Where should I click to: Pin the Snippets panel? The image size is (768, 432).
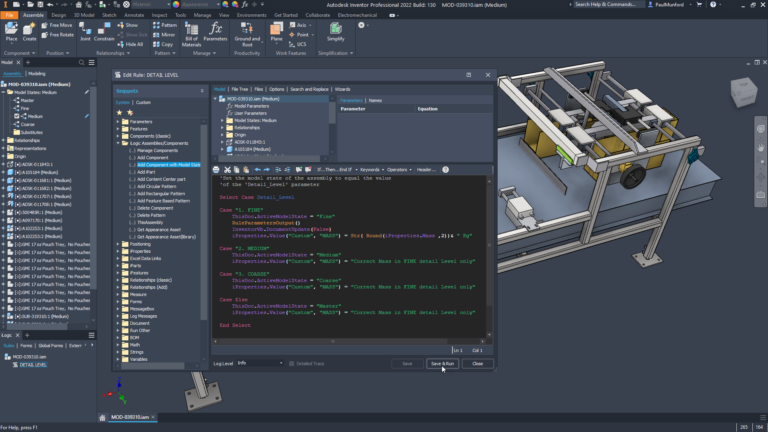coord(202,91)
